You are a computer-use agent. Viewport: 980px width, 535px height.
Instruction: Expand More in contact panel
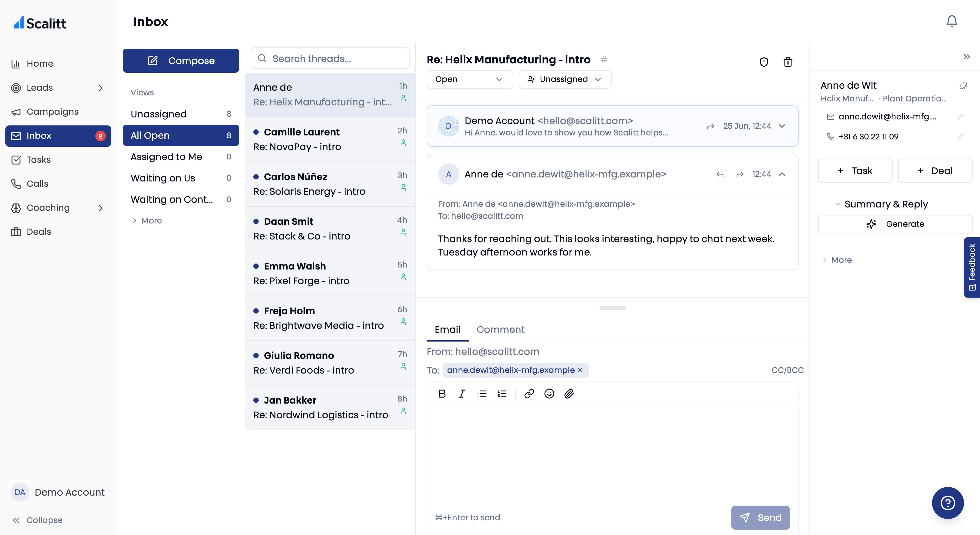(x=837, y=260)
